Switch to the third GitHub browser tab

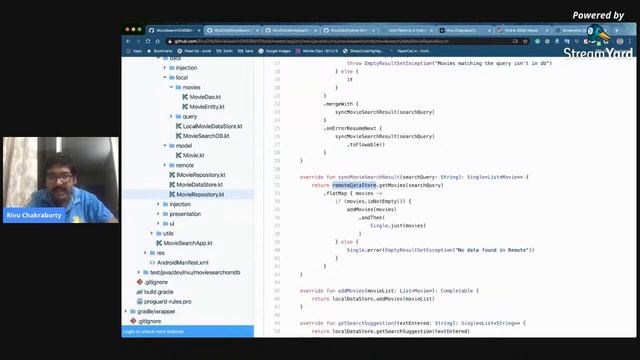click(291, 30)
